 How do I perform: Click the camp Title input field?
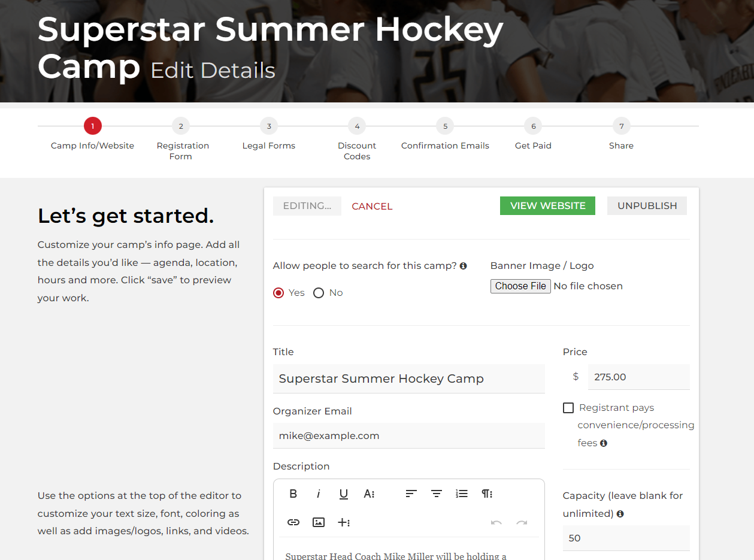tap(408, 379)
